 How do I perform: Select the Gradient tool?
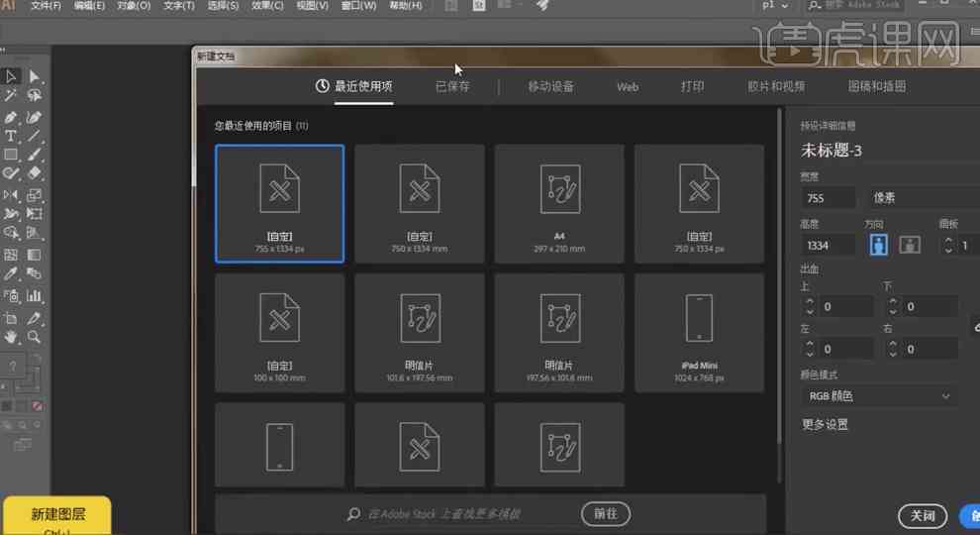[34, 255]
